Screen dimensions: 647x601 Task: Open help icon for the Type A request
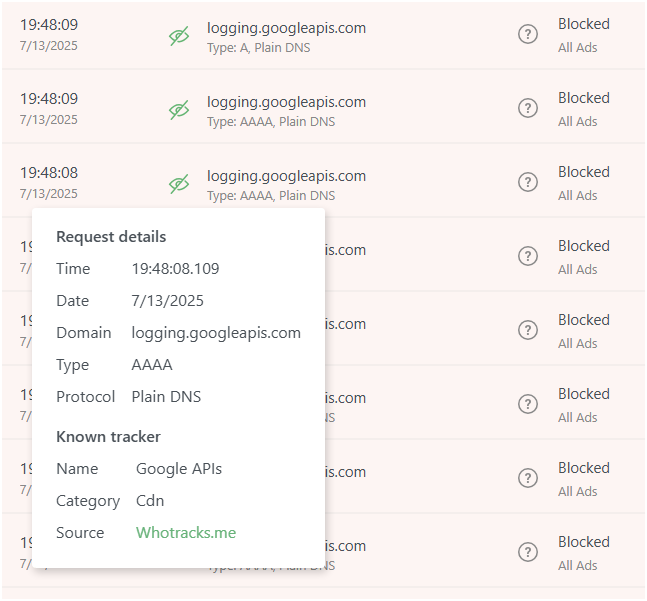click(x=527, y=34)
